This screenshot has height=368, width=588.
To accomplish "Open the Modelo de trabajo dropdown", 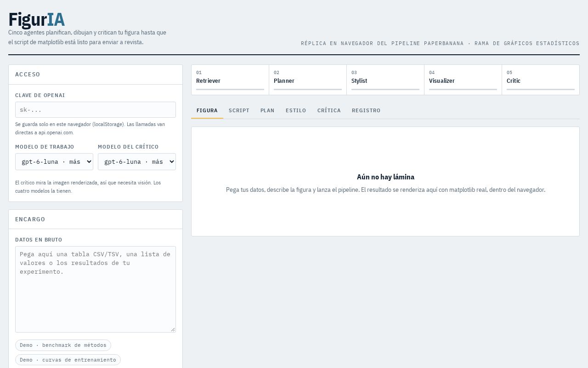I will point(54,161).
